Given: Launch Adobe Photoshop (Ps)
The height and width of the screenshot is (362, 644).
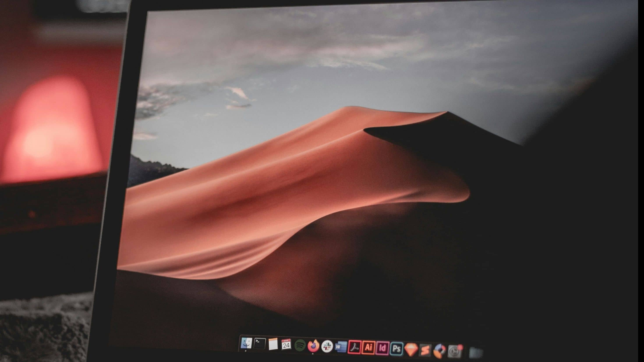Looking at the screenshot, I should 396,349.
